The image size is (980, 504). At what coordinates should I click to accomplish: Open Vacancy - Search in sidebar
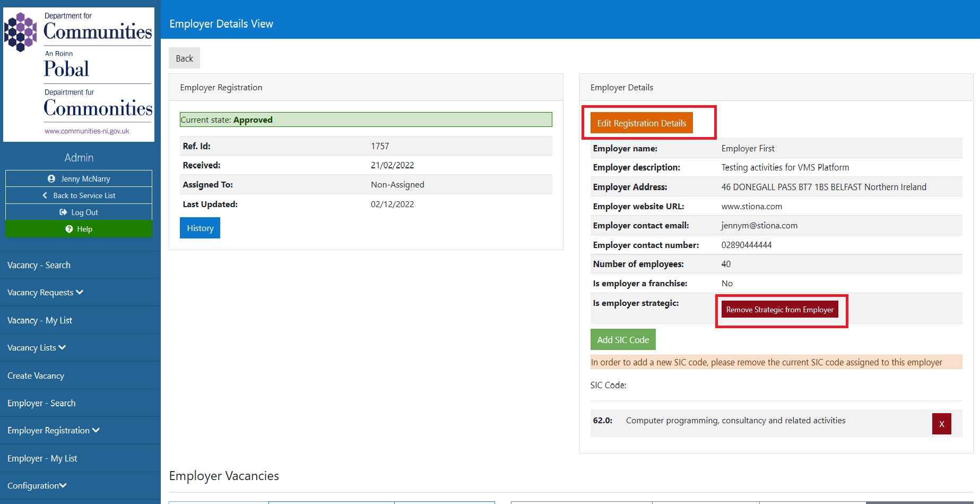coord(39,265)
